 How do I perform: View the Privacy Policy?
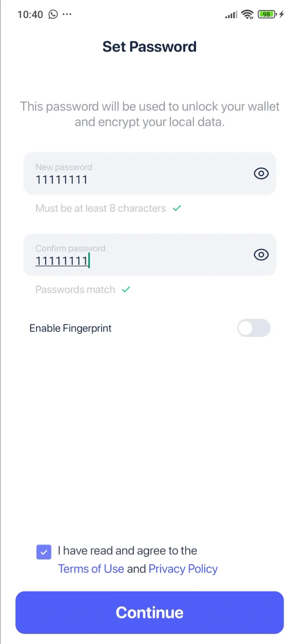pos(183,569)
